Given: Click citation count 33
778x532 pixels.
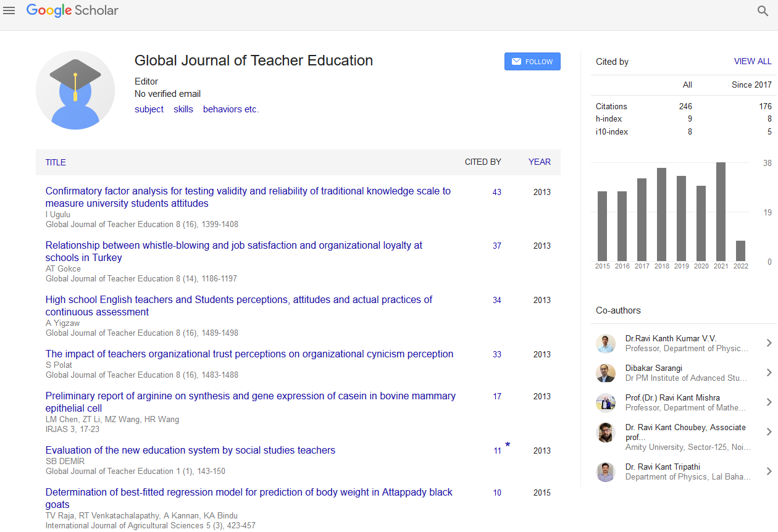Looking at the screenshot, I should click(x=497, y=354).
